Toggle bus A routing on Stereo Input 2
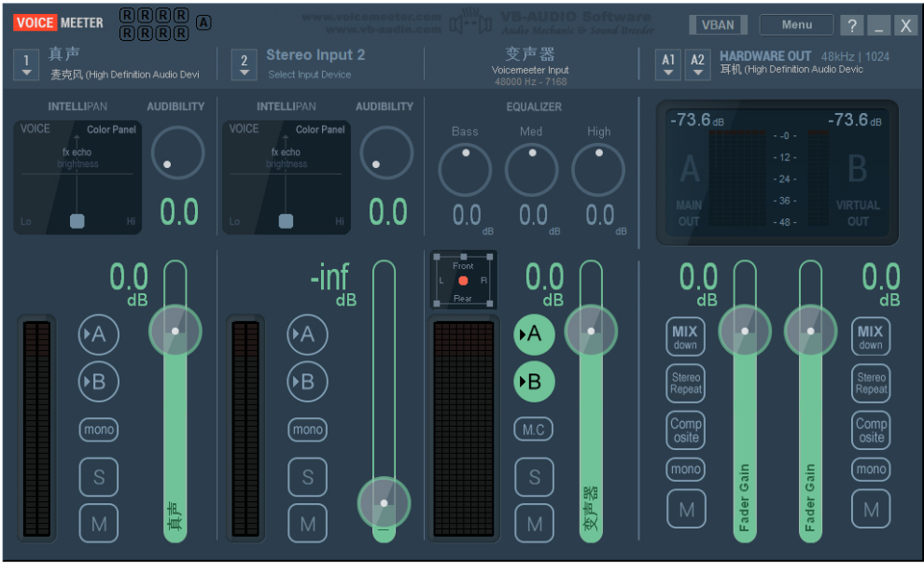Screen dimensions: 924x563 coord(307,334)
